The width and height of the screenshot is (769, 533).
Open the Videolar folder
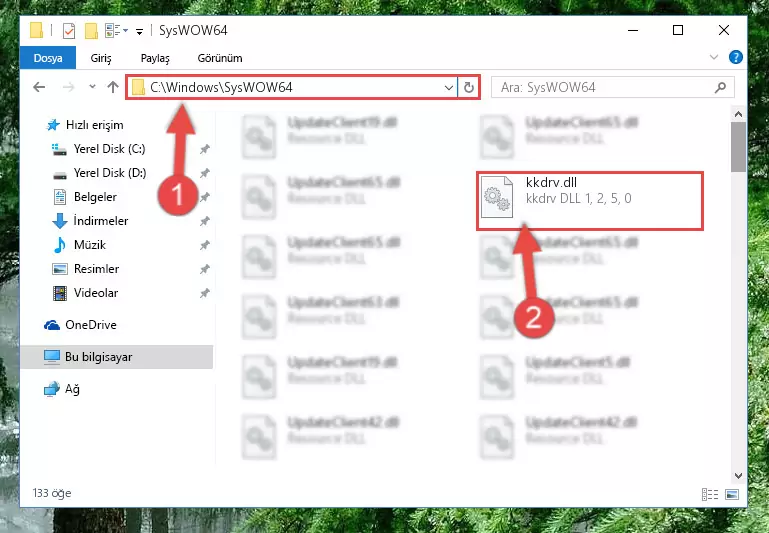tap(96, 293)
